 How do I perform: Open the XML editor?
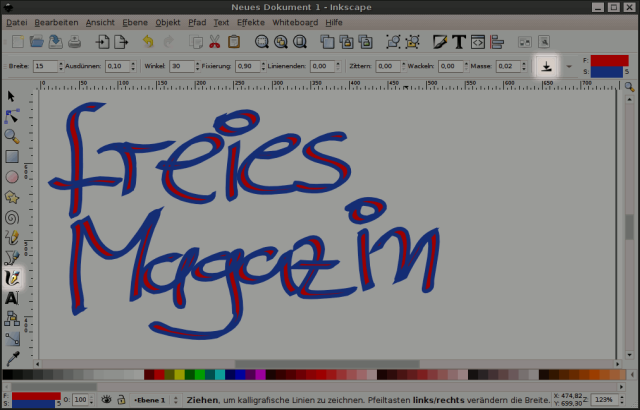tap(478, 42)
